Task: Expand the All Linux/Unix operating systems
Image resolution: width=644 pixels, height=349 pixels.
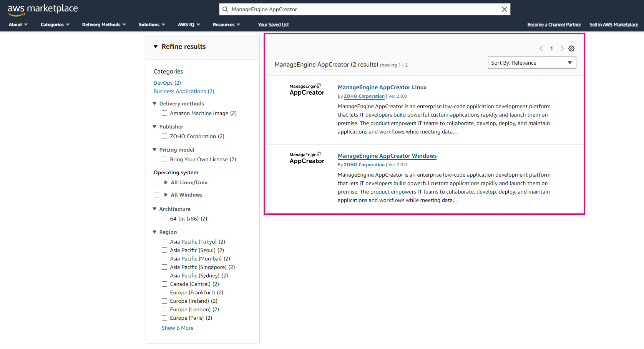Action: click(166, 182)
